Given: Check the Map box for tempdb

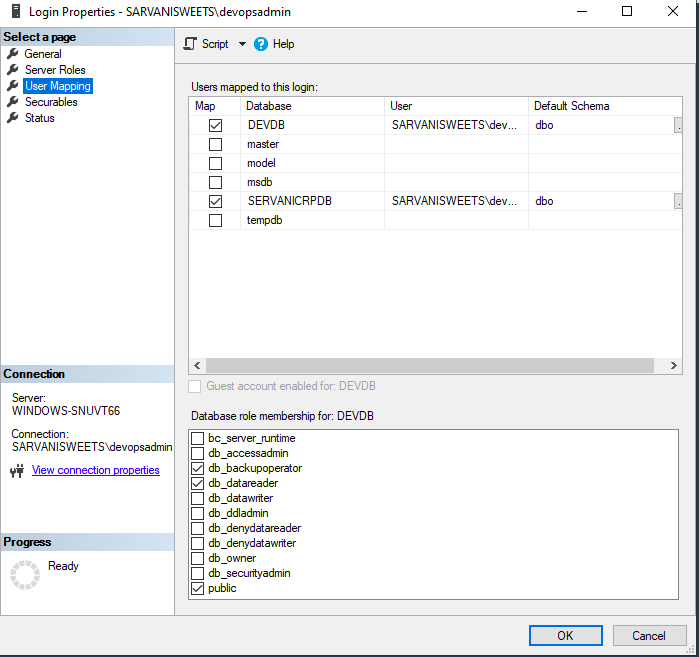Looking at the screenshot, I should [215, 220].
